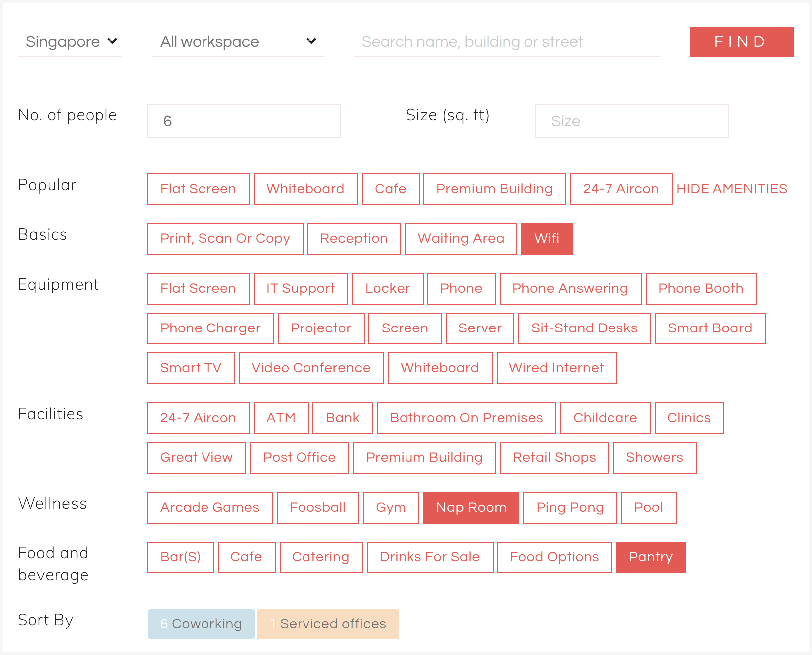Choose Phone Charger filter
Image resolution: width=812 pixels, height=655 pixels.
[210, 328]
